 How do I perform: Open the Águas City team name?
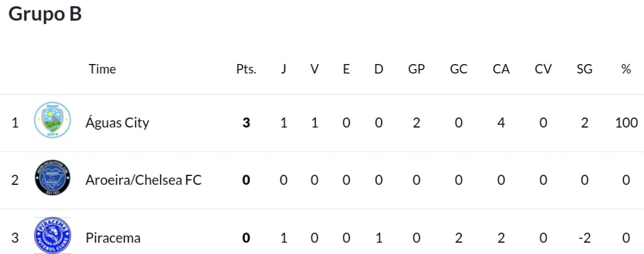pyautogui.click(x=117, y=123)
